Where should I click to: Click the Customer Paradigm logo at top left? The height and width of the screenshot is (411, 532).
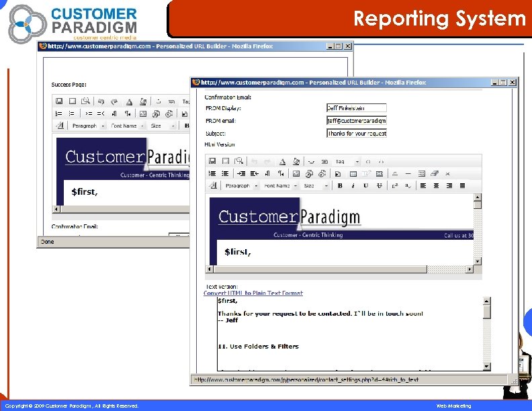(73, 24)
